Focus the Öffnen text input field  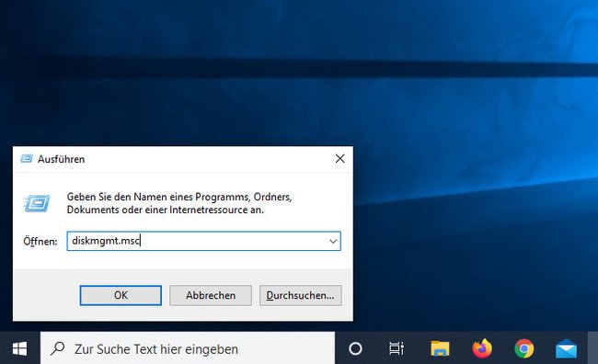coord(203,241)
